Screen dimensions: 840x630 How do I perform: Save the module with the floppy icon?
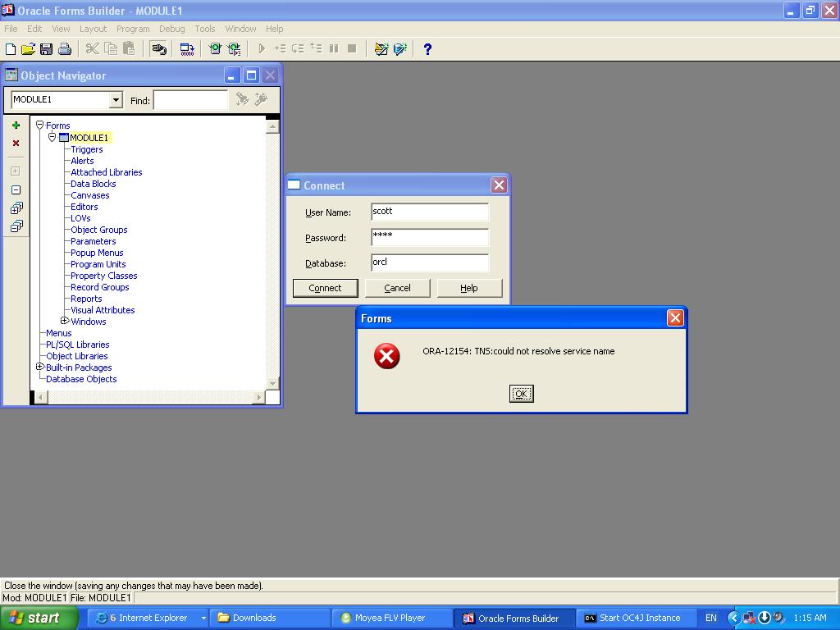click(46, 49)
